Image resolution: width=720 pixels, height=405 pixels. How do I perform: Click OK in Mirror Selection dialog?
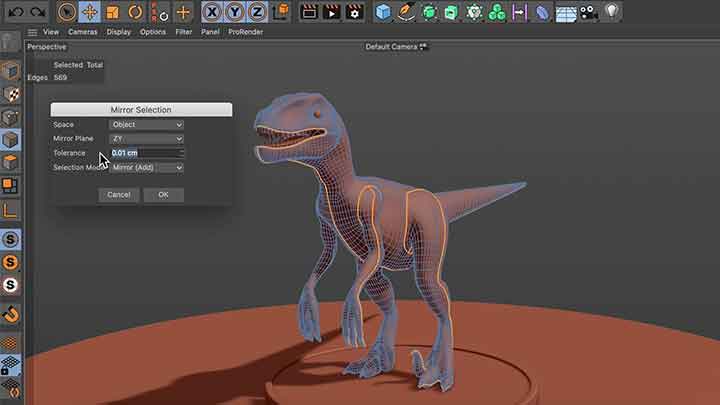(163, 195)
